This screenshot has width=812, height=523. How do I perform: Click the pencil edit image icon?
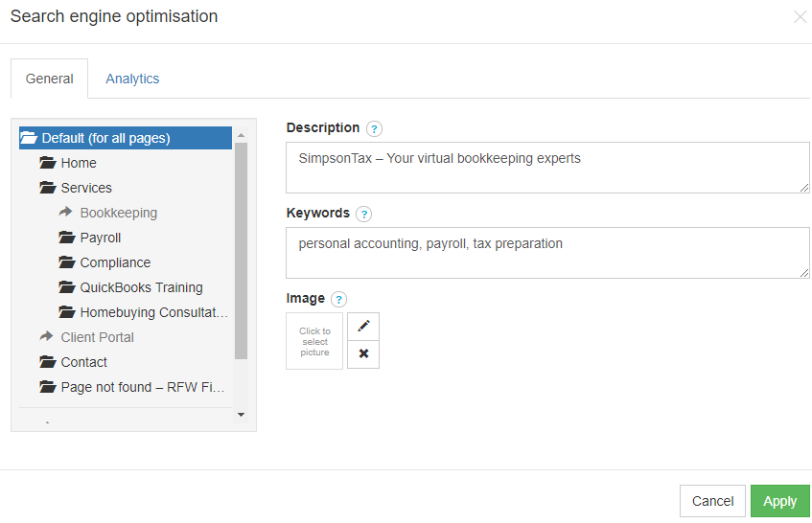[x=362, y=326]
